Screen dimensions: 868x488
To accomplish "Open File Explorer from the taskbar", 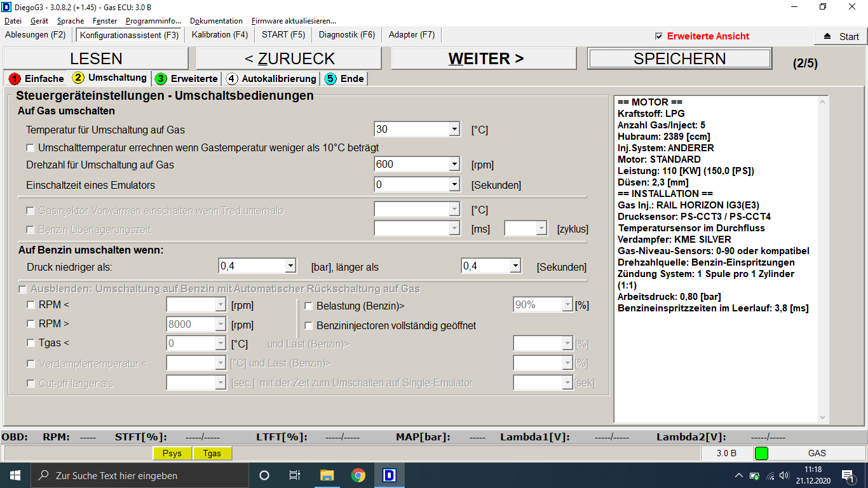I will (327, 475).
